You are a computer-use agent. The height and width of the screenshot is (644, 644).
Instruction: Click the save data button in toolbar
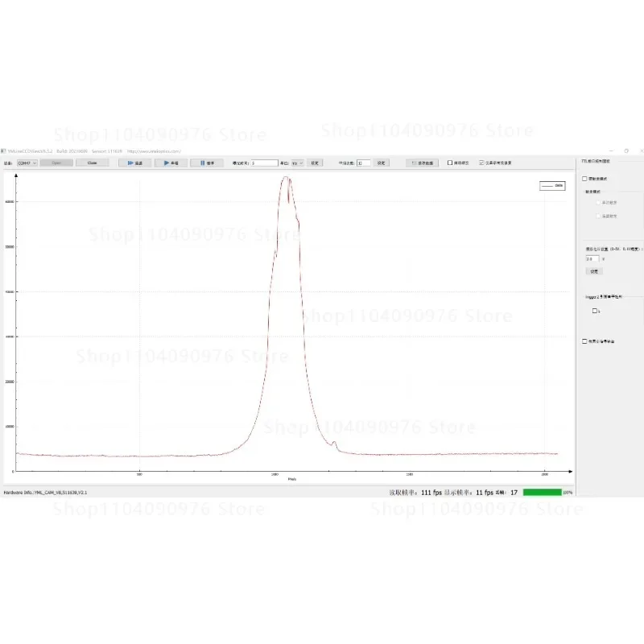(x=422, y=163)
